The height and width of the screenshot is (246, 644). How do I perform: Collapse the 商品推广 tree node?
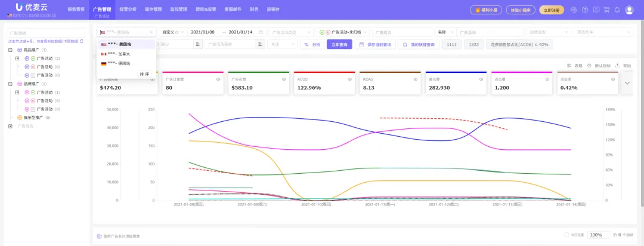click(11, 50)
